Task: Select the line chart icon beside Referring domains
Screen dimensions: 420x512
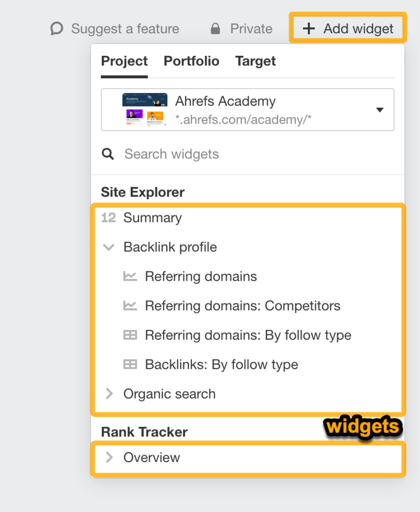Action: tap(130, 276)
